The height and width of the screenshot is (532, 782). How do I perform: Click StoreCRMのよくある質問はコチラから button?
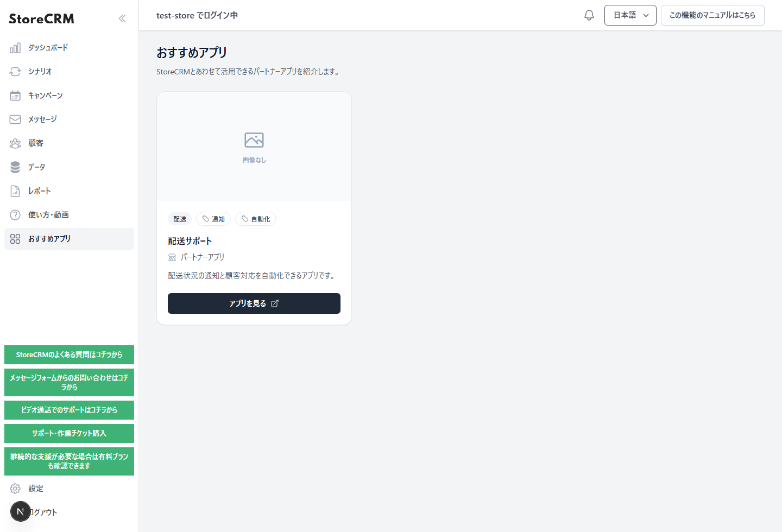point(69,354)
